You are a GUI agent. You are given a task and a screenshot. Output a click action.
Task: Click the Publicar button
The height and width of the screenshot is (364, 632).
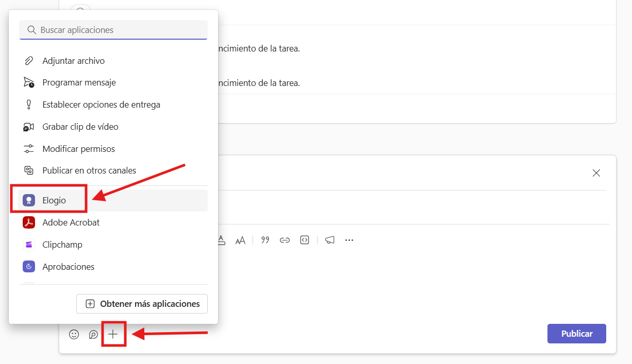(577, 334)
